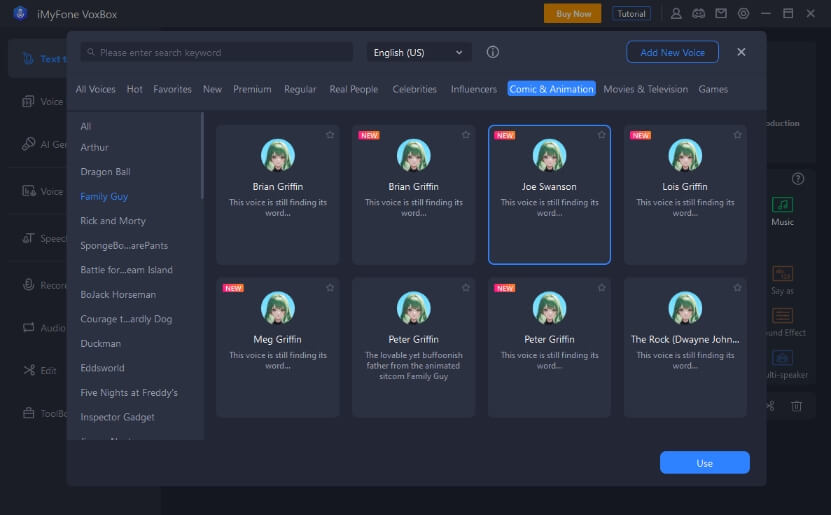Toggle favorite star on Joe Swanson card
Image resolution: width=831 pixels, height=515 pixels.
(x=601, y=135)
